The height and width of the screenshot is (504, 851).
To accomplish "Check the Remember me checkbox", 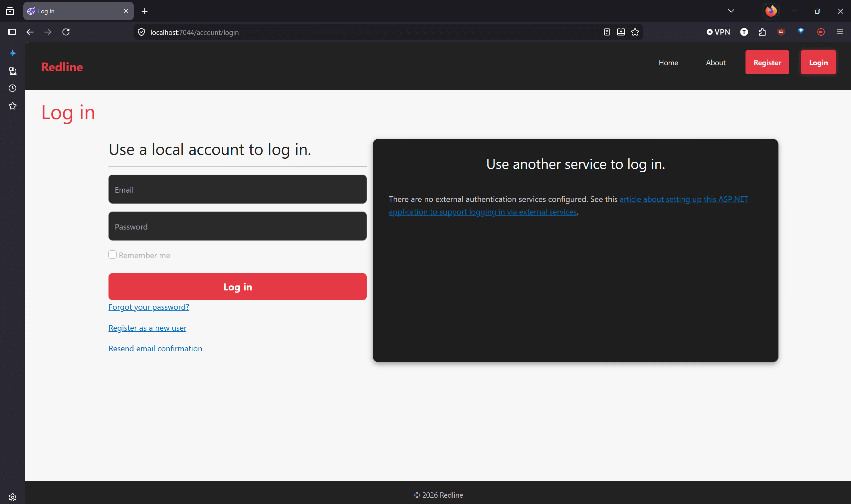I will [x=112, y=255].
